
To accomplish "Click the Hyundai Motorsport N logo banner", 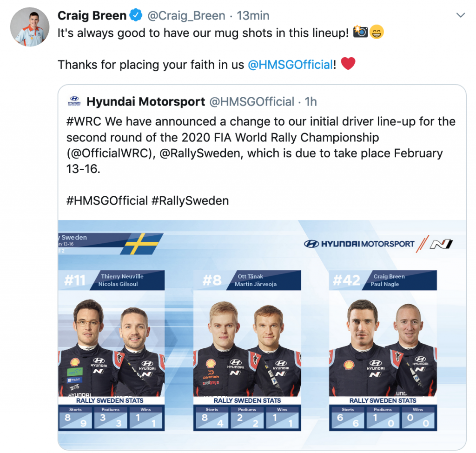I will click(x=378, y=244).
